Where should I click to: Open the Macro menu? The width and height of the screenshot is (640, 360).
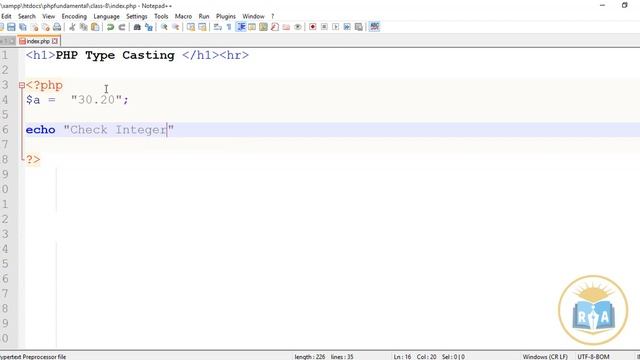coord(183,16)
